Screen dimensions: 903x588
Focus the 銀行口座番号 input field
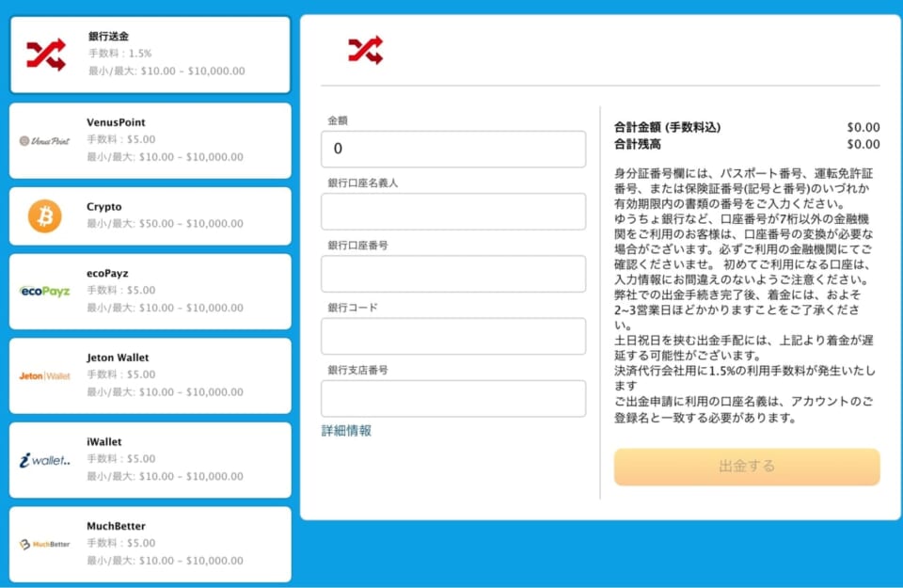point(453,274)
